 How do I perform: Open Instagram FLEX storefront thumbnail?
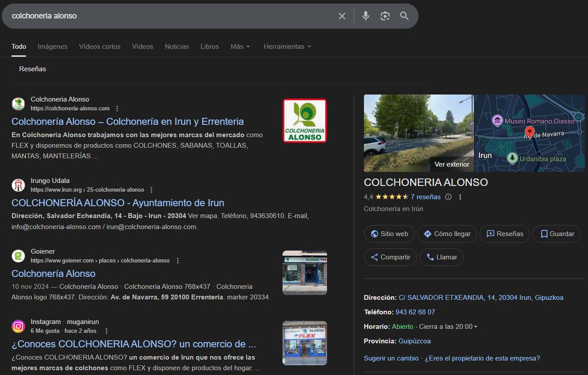point(305,343)
